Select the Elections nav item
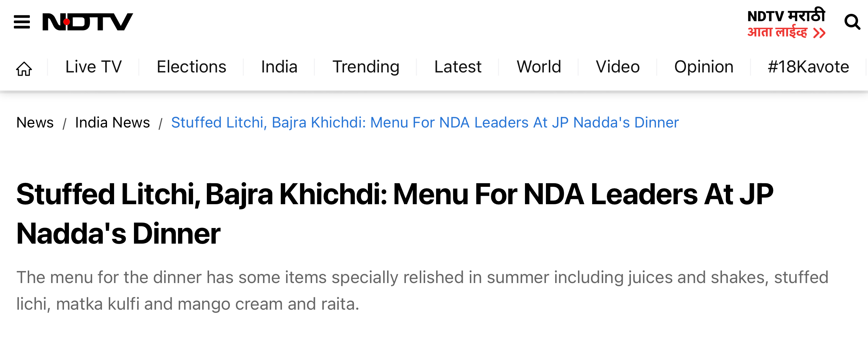Screen dimensions: 868x342 pyautogui.click(x=191, y=67)
